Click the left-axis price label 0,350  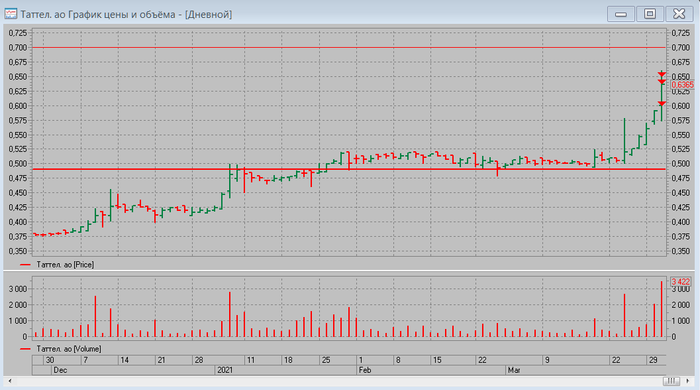point(18,252)
